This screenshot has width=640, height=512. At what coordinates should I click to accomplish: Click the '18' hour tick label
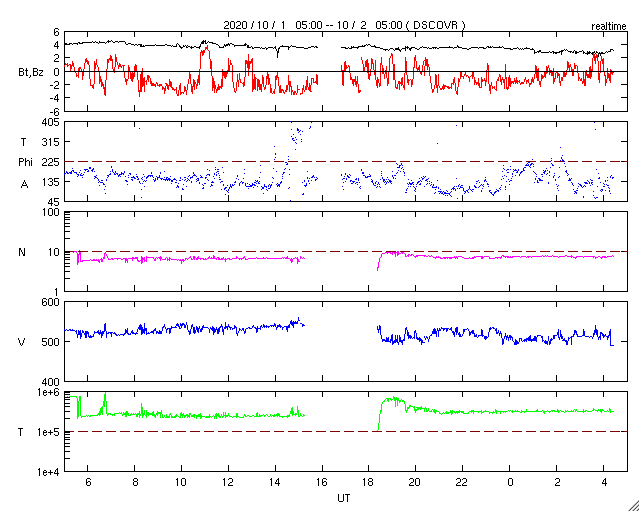[x=368, y=482]
